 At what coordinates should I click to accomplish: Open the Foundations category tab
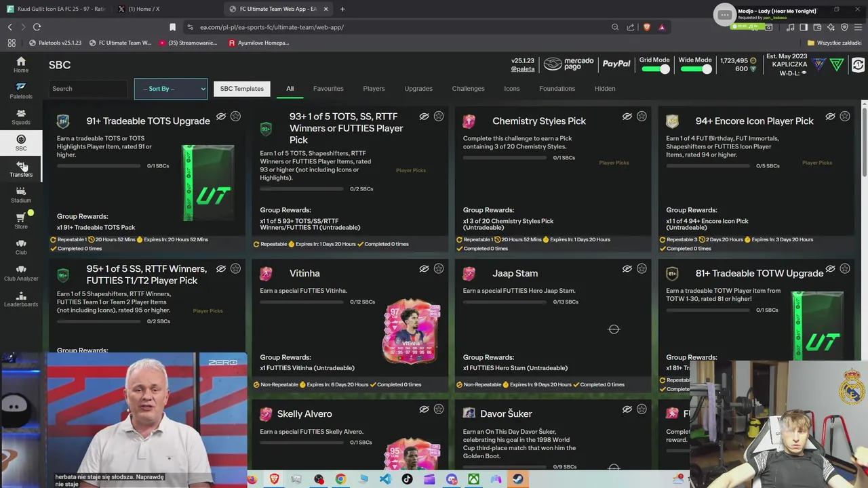point(557,89)
